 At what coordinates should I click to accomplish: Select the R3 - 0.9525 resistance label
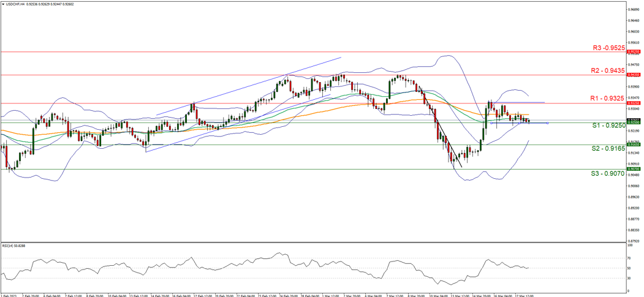point(608,47)
